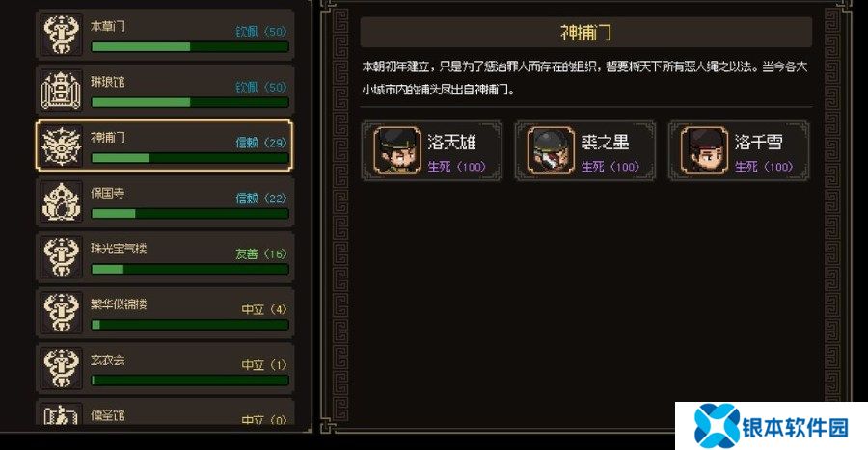Click 洛天雄's 生死 (100) relation label
The height and width of the screenshot is (450, 868).
coord(457,167)
